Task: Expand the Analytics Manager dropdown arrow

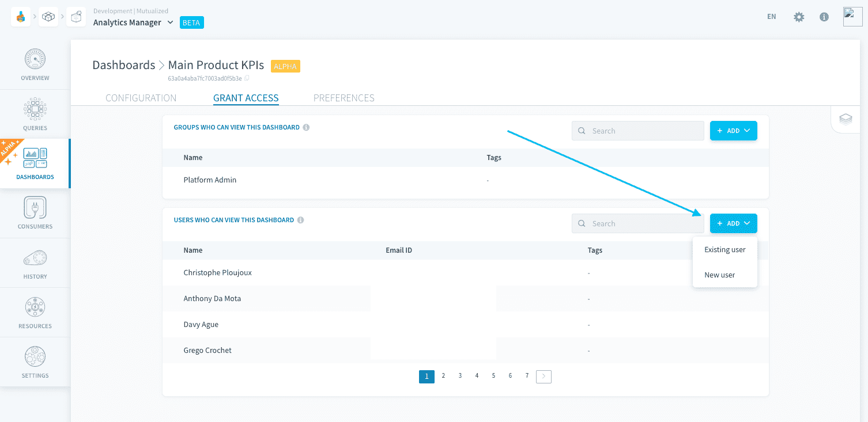Action: (x=170, y=22)
